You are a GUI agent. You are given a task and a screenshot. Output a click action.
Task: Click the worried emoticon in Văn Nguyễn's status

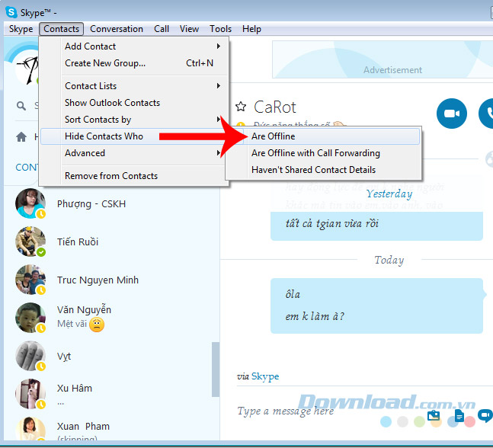(x=97, y=325)
